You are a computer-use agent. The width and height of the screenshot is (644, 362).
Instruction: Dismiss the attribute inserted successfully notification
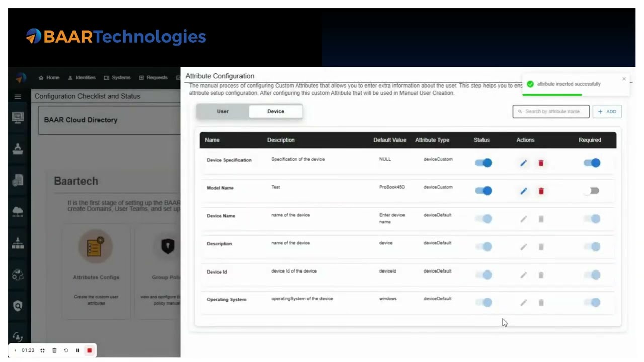(624, 79)
